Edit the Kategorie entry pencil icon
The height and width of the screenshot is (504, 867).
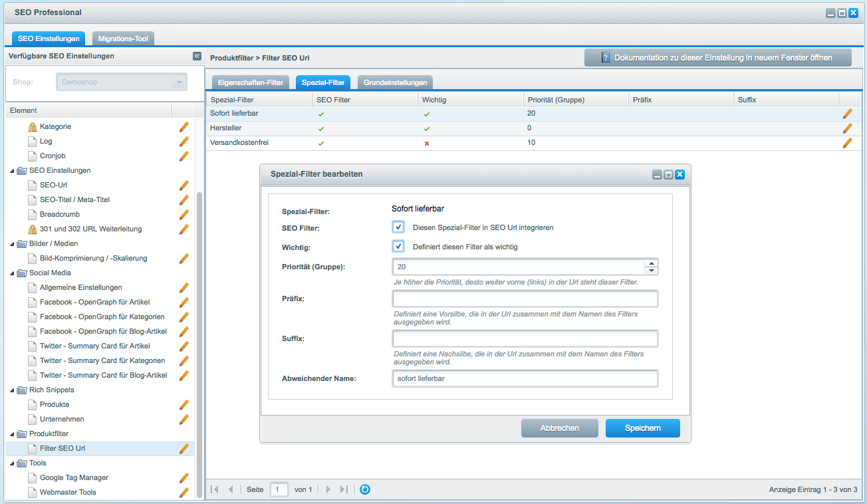[x=184, y=126]
